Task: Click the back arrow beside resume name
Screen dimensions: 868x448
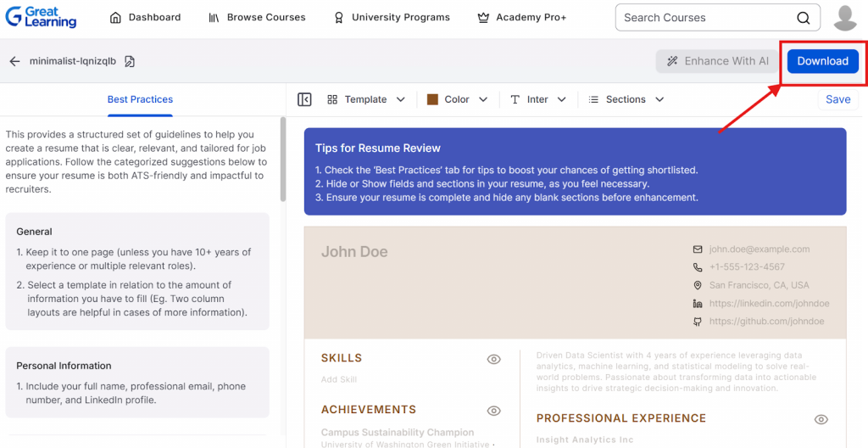Action: pos(14,61)
